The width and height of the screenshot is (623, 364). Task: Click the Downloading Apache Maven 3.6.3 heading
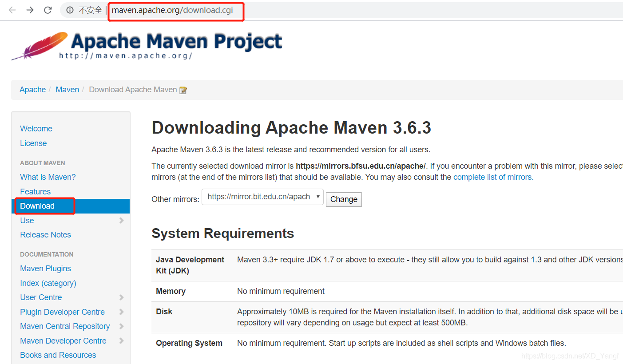291,128
